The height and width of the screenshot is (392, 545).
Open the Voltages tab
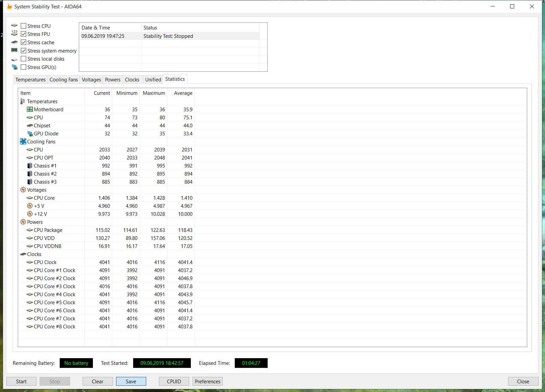(x=91, y=79)
